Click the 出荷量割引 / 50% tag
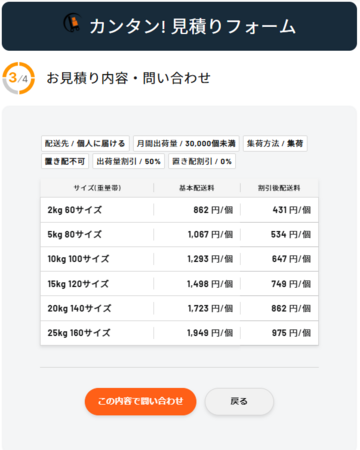The height and width of the screenshot is (450, 360). (x=129, y=161)
